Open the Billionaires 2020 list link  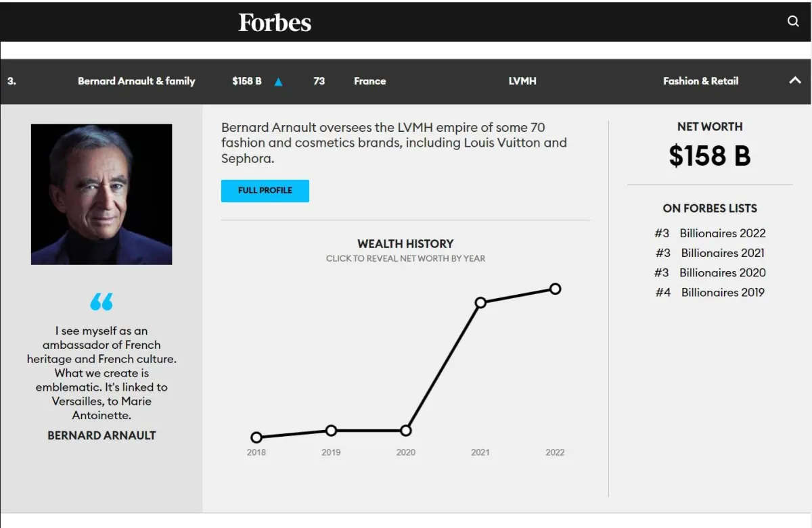[723, 272]
